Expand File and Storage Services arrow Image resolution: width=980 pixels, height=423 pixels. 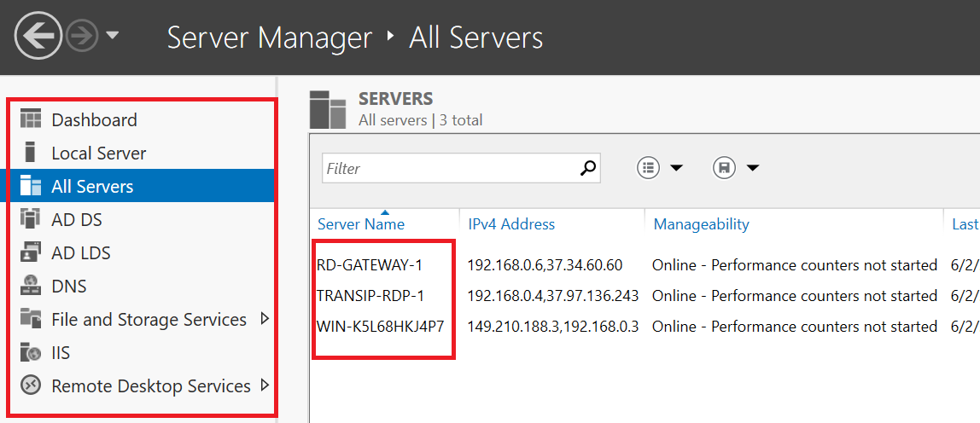(265, 319)
